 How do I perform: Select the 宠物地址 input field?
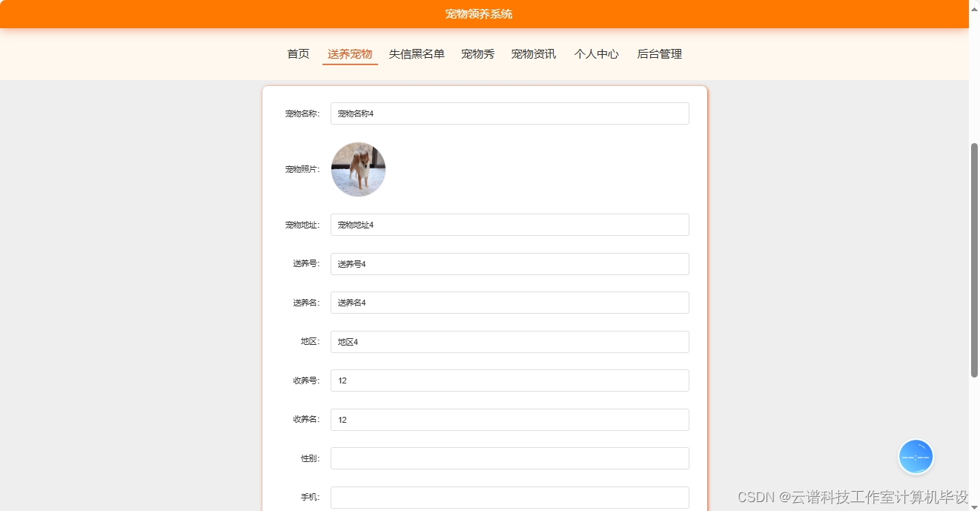(509, 225)
